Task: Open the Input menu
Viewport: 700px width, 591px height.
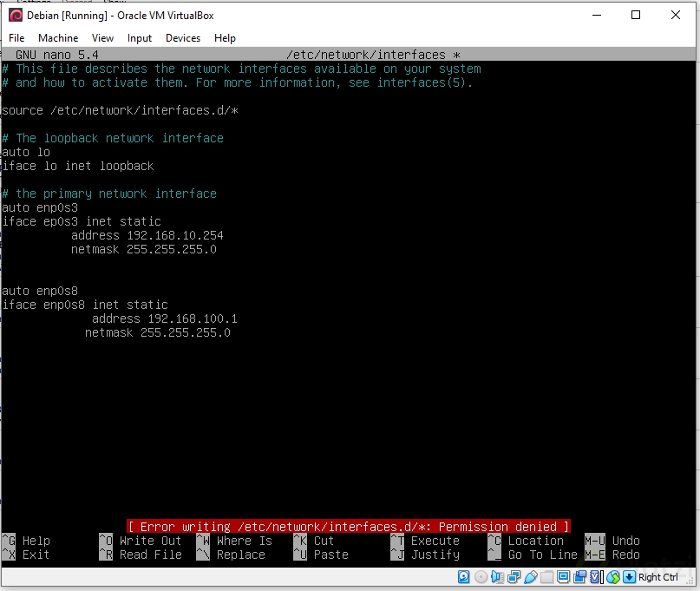Action: tap(140, 38)
